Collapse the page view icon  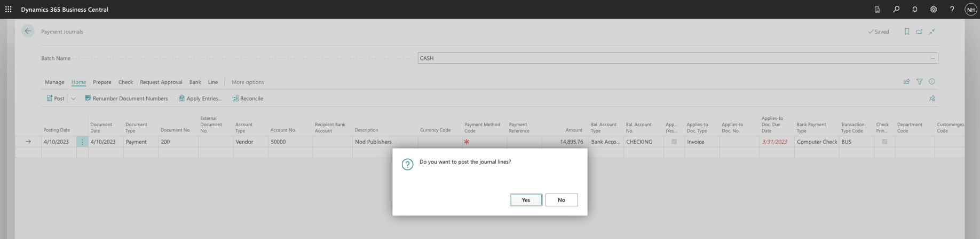tap(932, 32)
